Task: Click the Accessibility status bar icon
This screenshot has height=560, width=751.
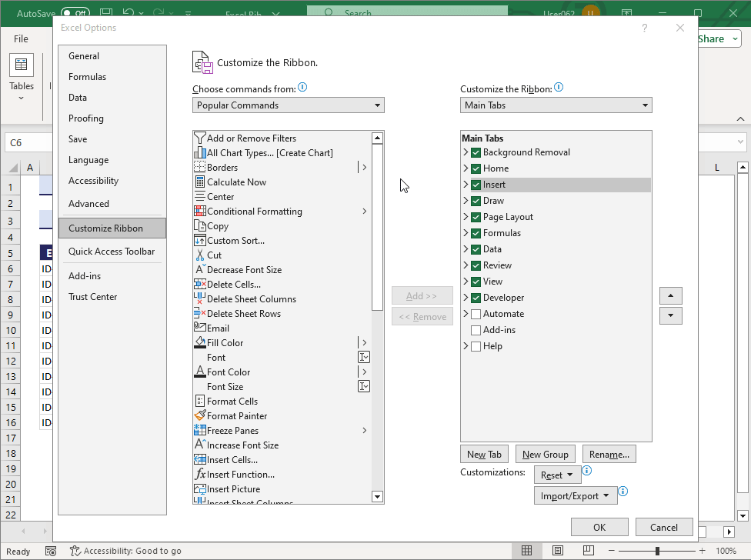Action: click(75, 551)
